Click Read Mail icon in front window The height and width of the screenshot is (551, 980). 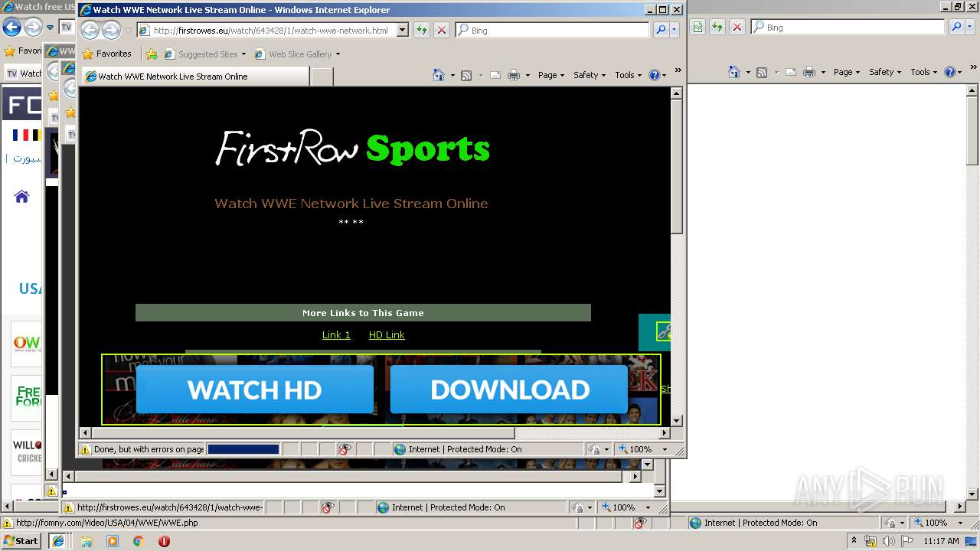click(x=495, y=75)
